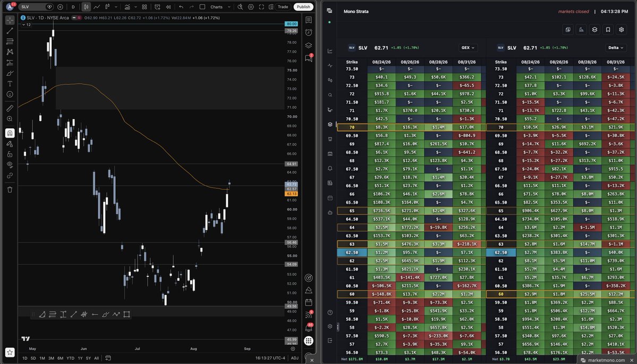Open the Delta metric dropdown in Mono Strata
Screen dimensions: 637x364
pyautogui.click(x=615, y=47)
